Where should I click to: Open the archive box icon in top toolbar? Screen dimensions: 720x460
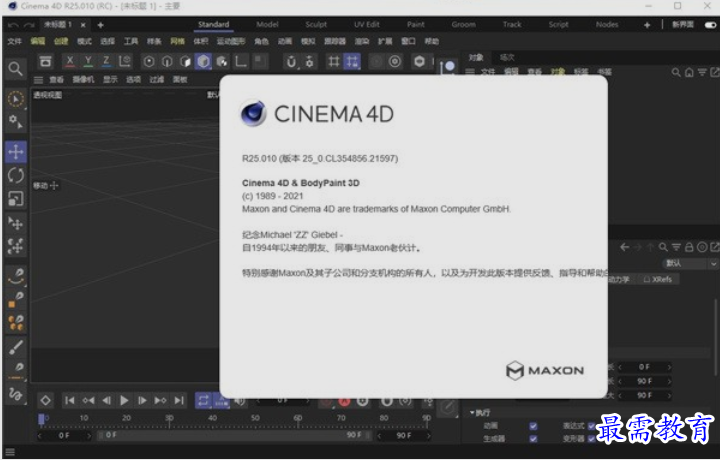[x=45, y=61]
